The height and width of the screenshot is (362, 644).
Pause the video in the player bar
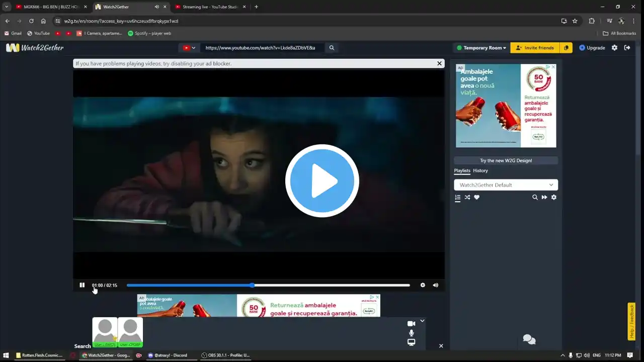coord(82,285)
